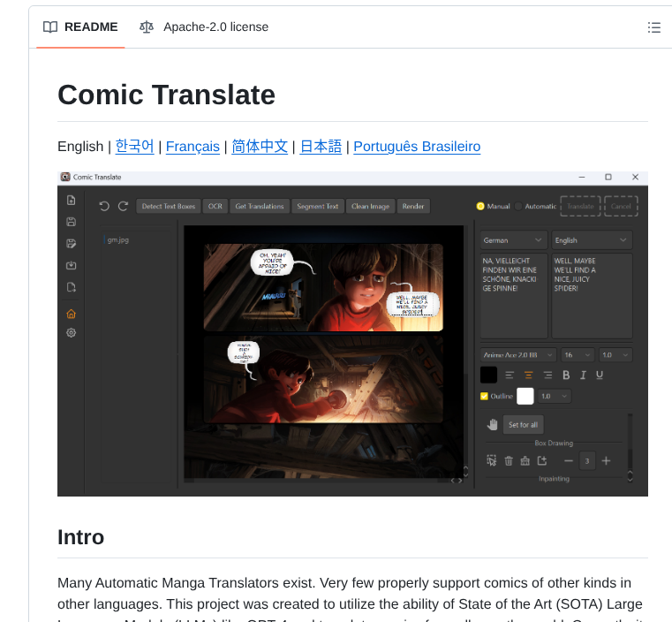Click the English translated text box
This screenshot has width=672, height=622.
click(x=592, y=296)
